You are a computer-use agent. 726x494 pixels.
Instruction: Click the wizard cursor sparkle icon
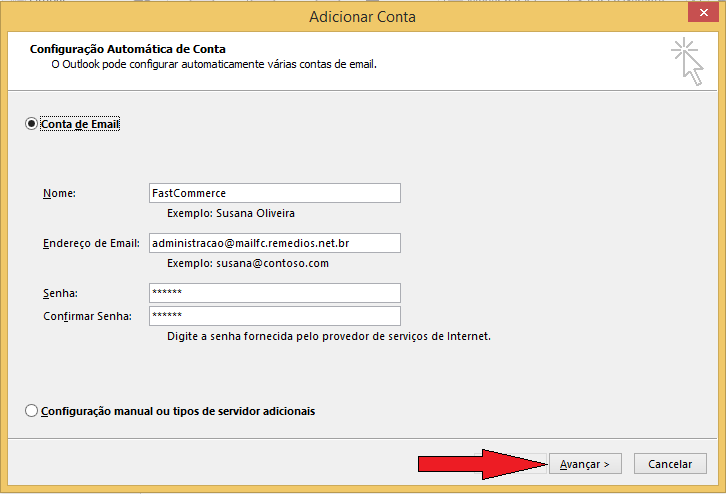click(x=687, y=62)
